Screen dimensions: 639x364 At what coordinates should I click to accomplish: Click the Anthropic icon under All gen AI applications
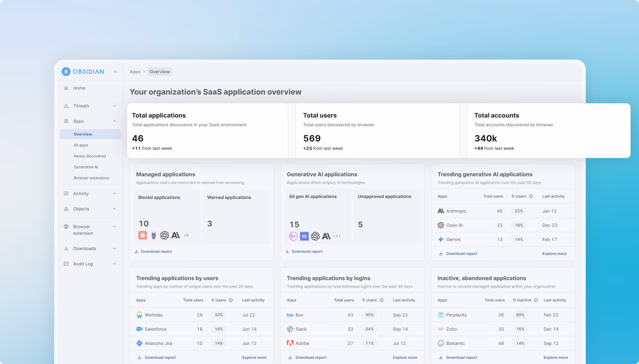(326, 236)
